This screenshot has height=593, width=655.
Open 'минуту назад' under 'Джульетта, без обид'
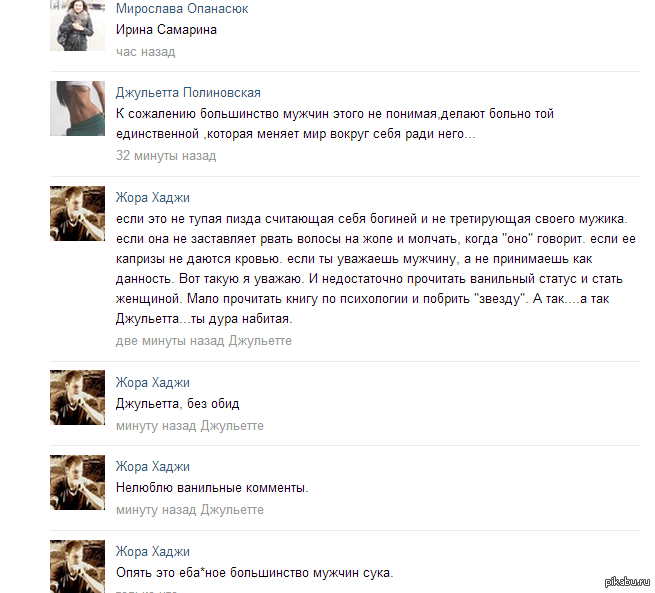pos(156,426)
